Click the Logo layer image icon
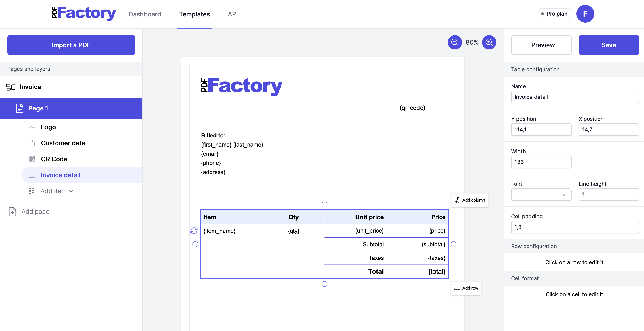Image resolution: width=644 pixels, height=331 pixels. pos(32,127)
